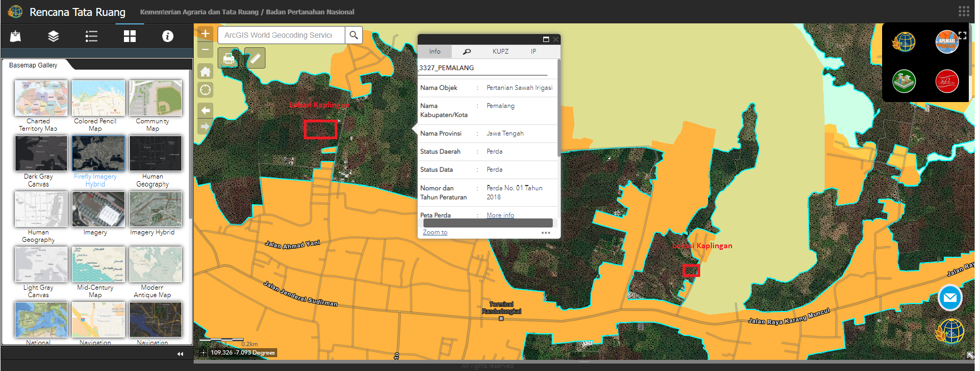The width and height of the screenshot is (980, 371).
Task: Zoom in with the plus button
Action: 205,34
